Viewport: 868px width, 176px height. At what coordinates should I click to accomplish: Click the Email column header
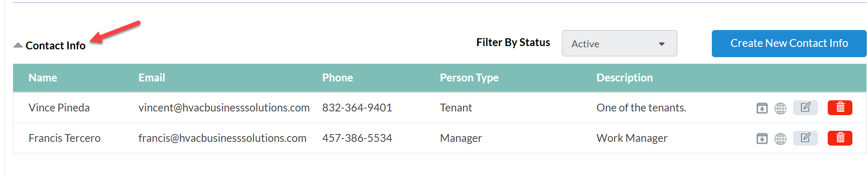[x=152, y=78]
